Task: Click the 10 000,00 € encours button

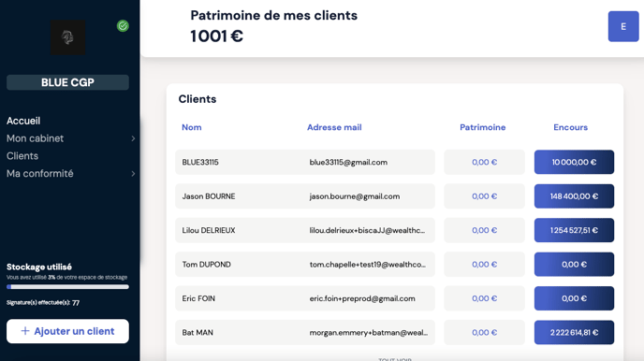Action: (x=574, y=162)
